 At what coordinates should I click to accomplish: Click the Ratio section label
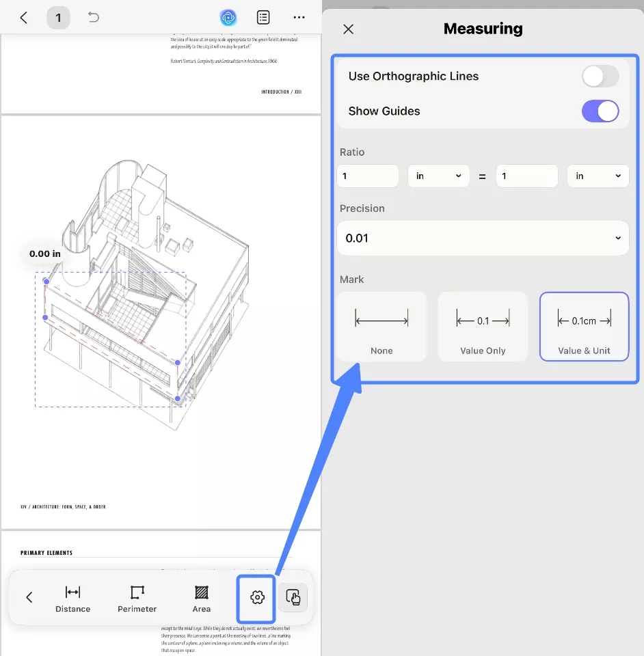pos(352,152)
